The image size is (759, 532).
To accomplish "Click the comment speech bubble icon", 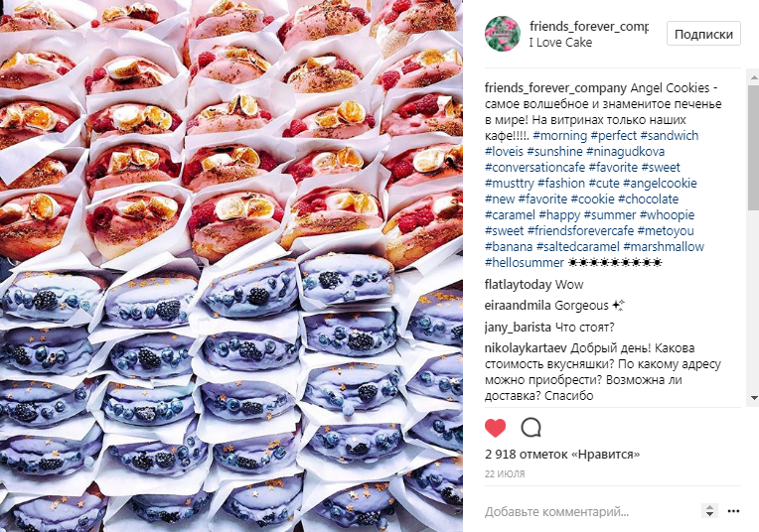I will point(531,428).
